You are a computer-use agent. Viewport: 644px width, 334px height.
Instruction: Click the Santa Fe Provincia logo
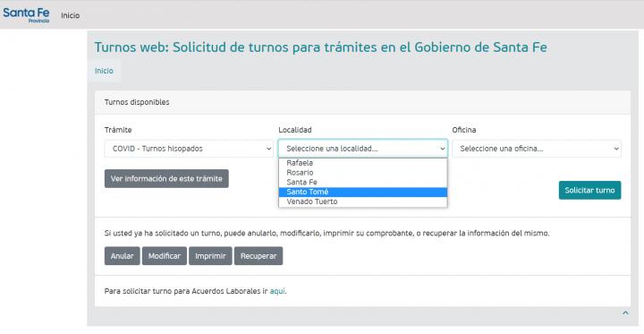pyautogui.click(x=26, y=14)
